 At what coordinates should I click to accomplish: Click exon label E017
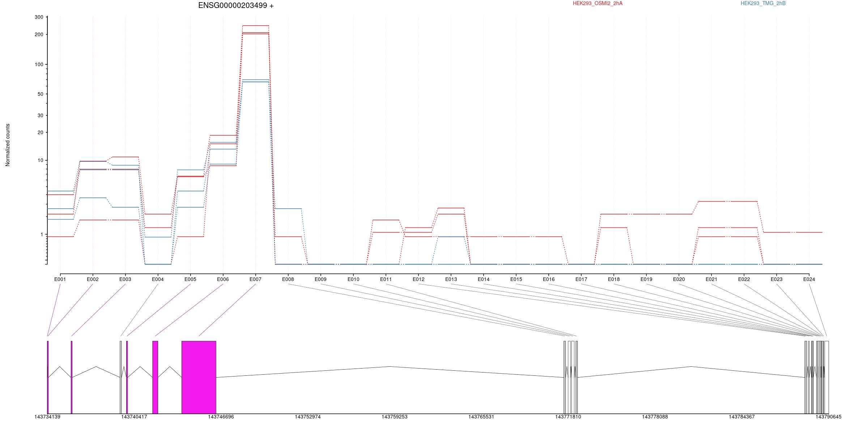click(x=581, y=279)
